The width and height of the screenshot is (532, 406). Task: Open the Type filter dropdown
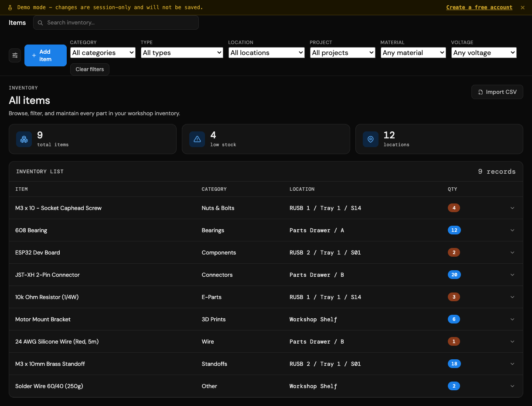pos(182,53)
